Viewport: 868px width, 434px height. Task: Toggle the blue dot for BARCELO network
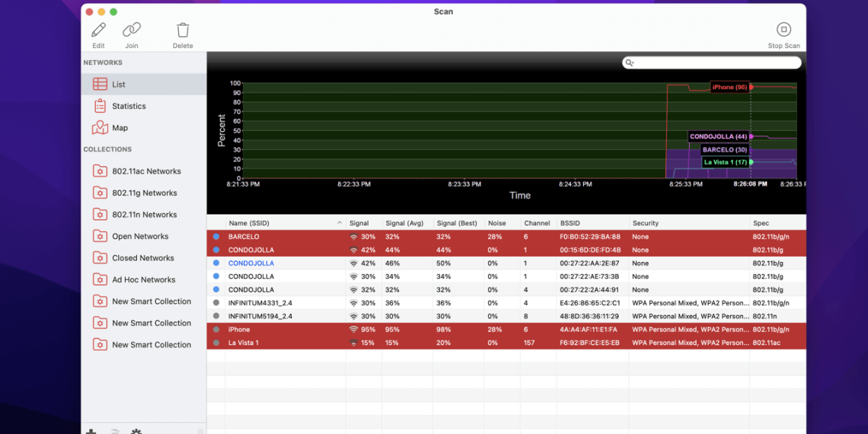[x=216, y=237]
